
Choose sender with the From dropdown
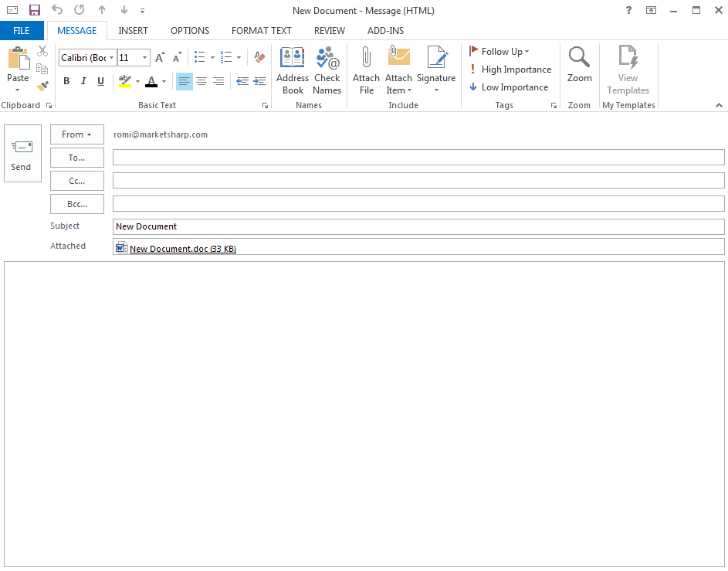pos(77,134)
